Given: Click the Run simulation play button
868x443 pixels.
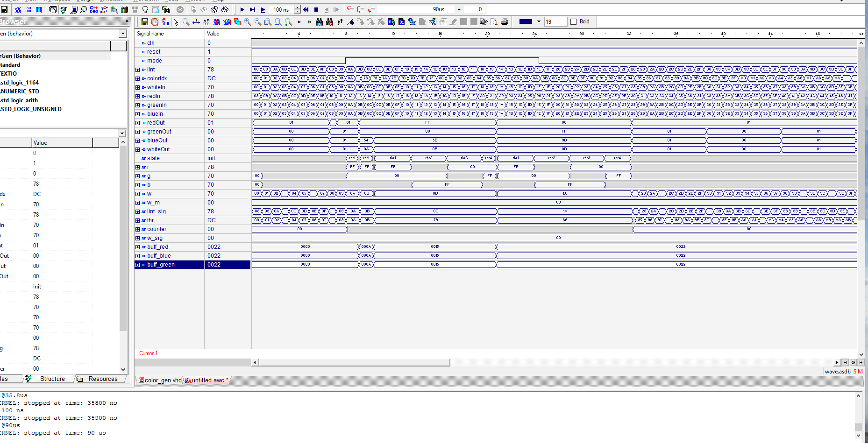Looking at the screenshot, I should pos(242,9).
